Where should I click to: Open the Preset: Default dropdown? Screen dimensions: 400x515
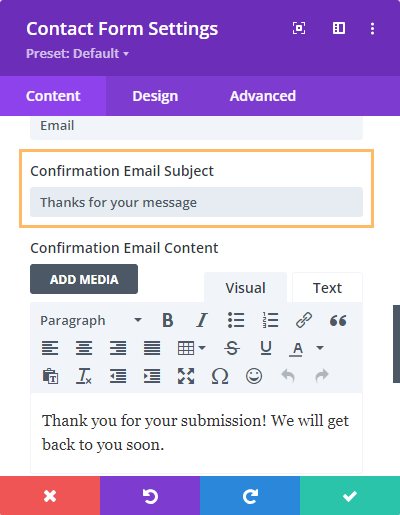[x=77, y=54]
